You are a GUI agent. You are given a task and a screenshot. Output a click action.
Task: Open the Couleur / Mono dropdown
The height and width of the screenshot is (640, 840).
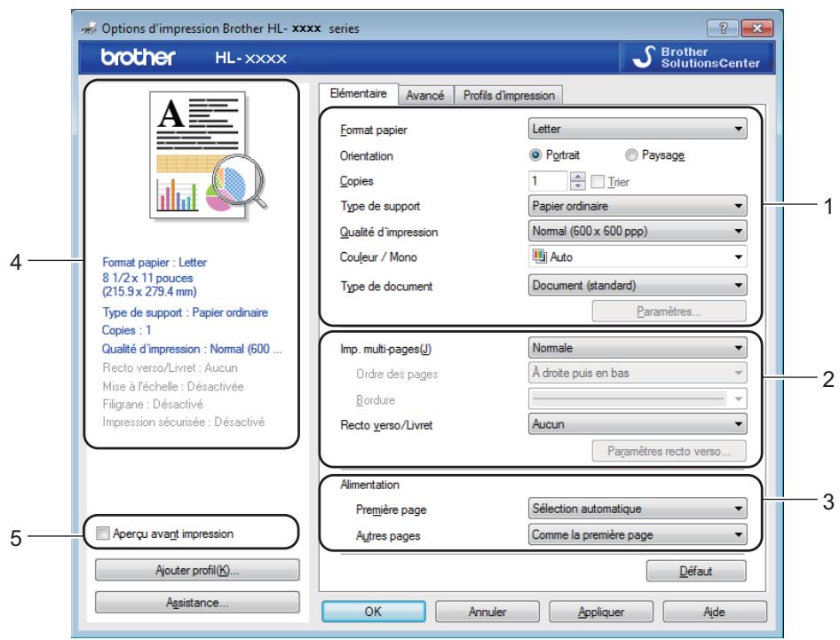(637, 257)
